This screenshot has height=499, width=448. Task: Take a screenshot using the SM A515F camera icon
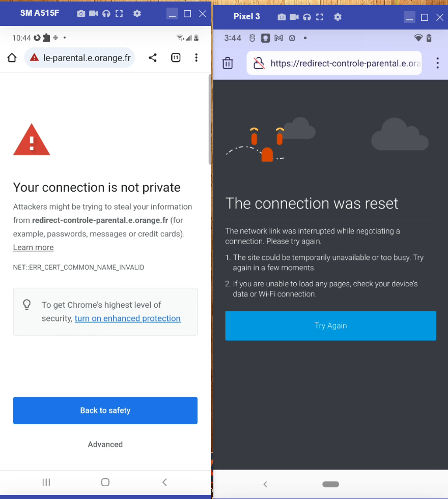click(x=81, y=13)
